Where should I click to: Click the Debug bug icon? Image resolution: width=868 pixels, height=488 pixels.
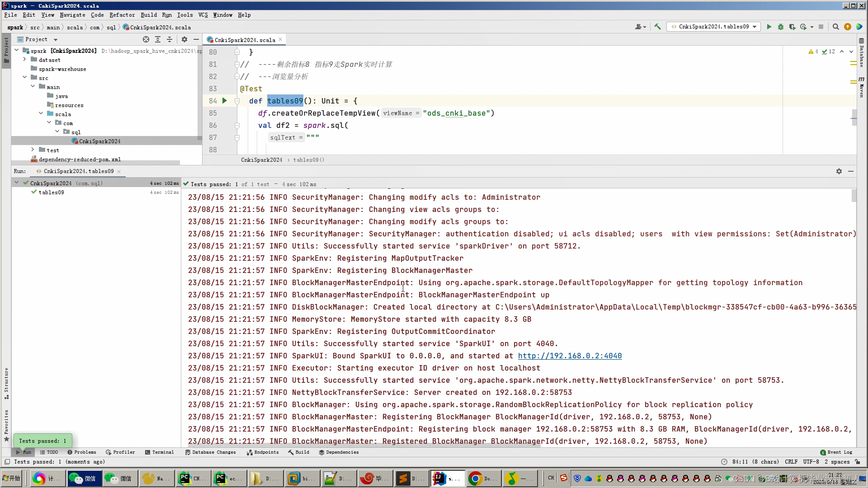coord(781,27)
